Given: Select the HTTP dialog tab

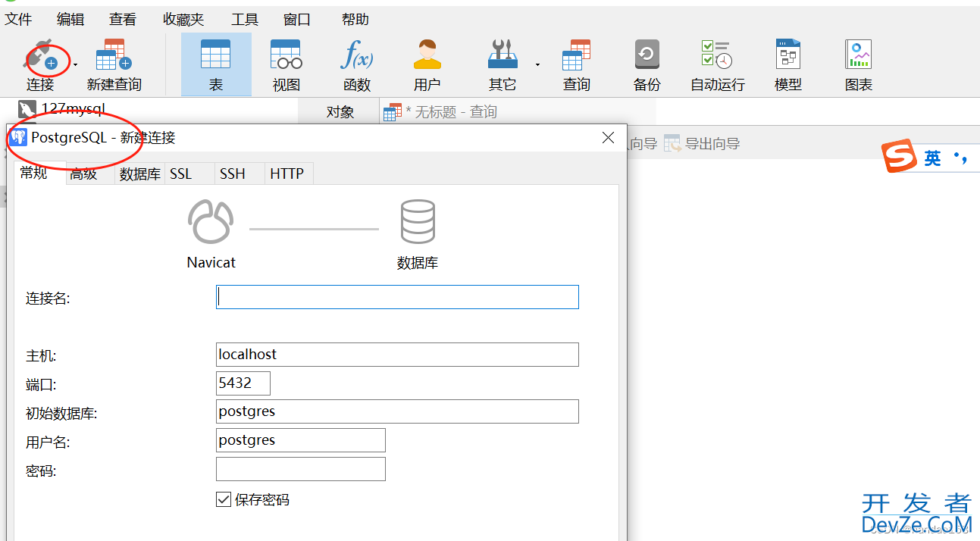Looking at the screenshot, I should coord(287,174).
